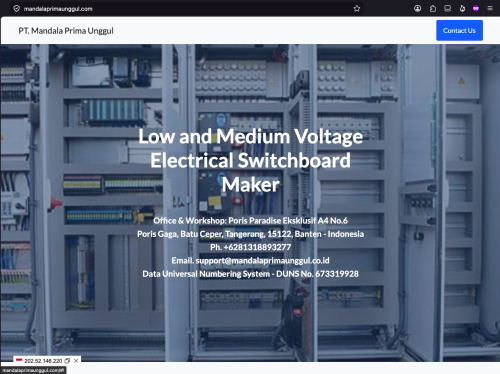Click the Poris Gaga, Batu Ceper address line
This screenshot has height=374, width=500.
pyautogui.click(x=250, y=234)
